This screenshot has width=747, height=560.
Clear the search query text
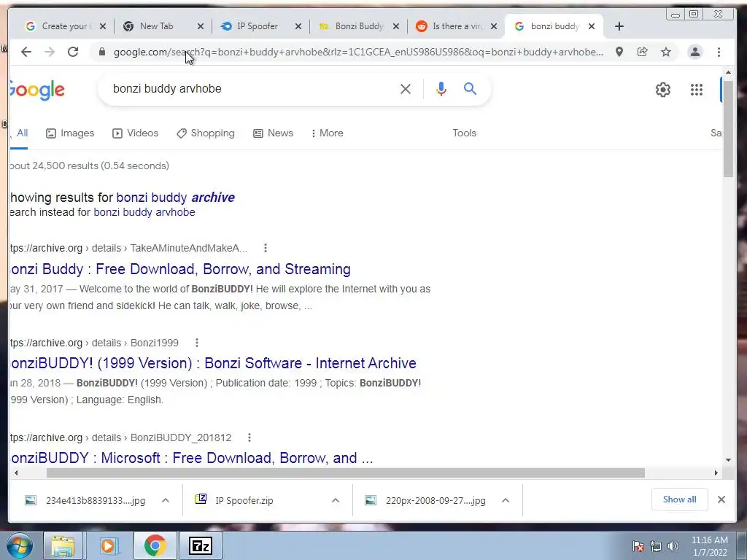click(x=406, y=89)
